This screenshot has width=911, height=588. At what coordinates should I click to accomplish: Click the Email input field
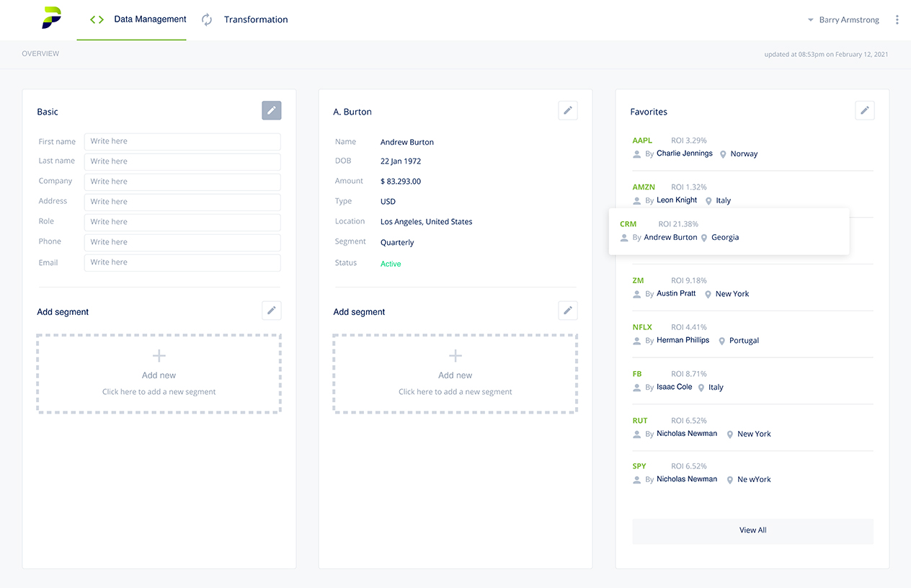coord(182,262)
